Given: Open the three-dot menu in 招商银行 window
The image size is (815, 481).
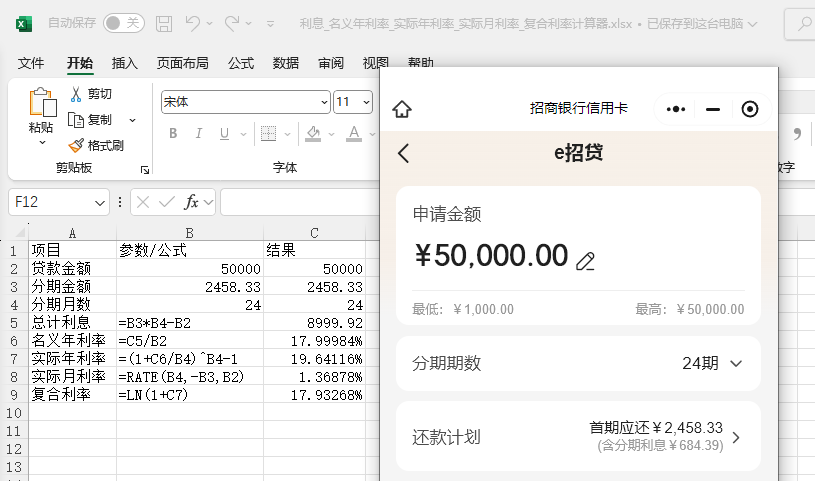Looking at the screenshot, I should pos(676,109).
